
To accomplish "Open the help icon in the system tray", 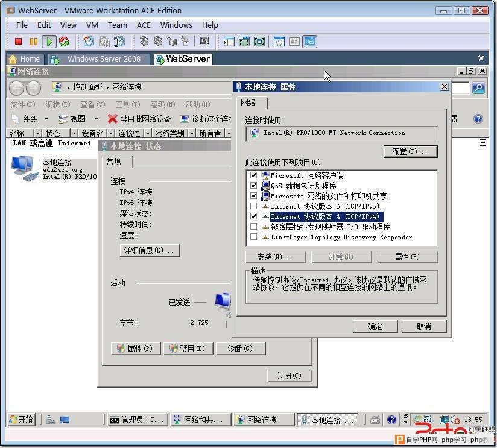I will tap(391, 420).
